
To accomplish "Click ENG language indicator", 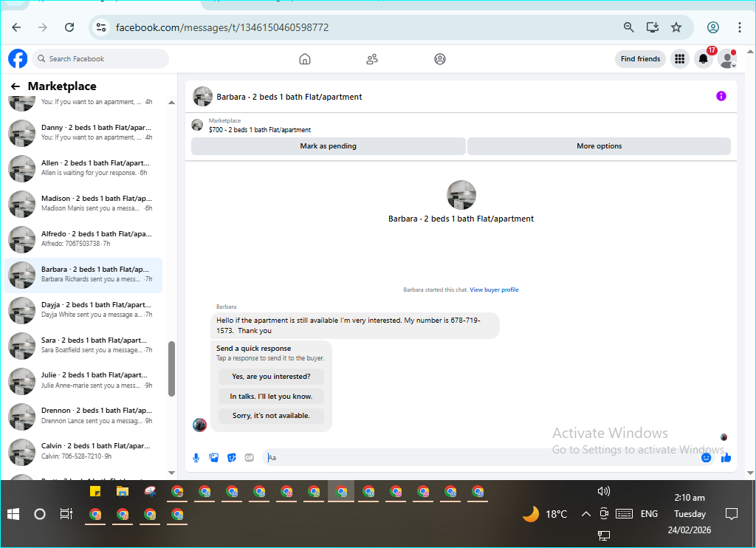I will (x=649, y=514).
